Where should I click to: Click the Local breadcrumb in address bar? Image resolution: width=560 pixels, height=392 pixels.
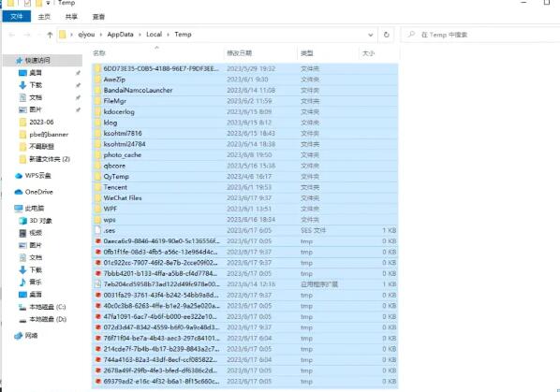[x=154, y=35]
